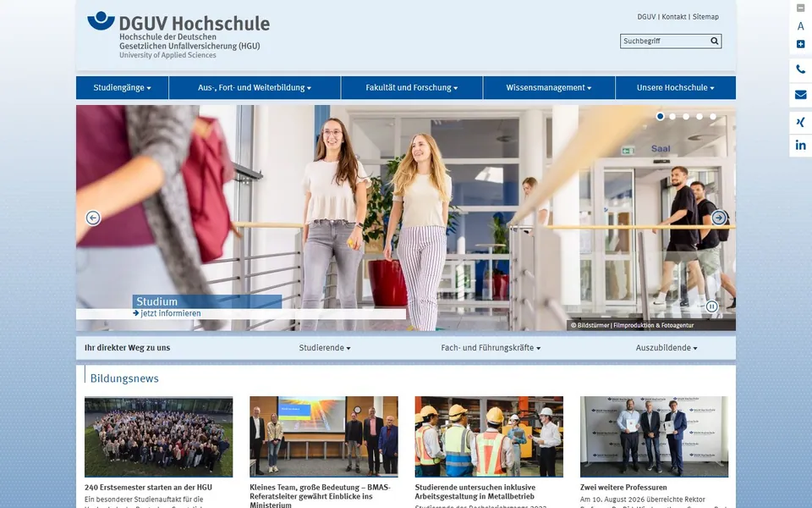
Task: Click the workers in helmets thumbnail
Action: [489, 437]
